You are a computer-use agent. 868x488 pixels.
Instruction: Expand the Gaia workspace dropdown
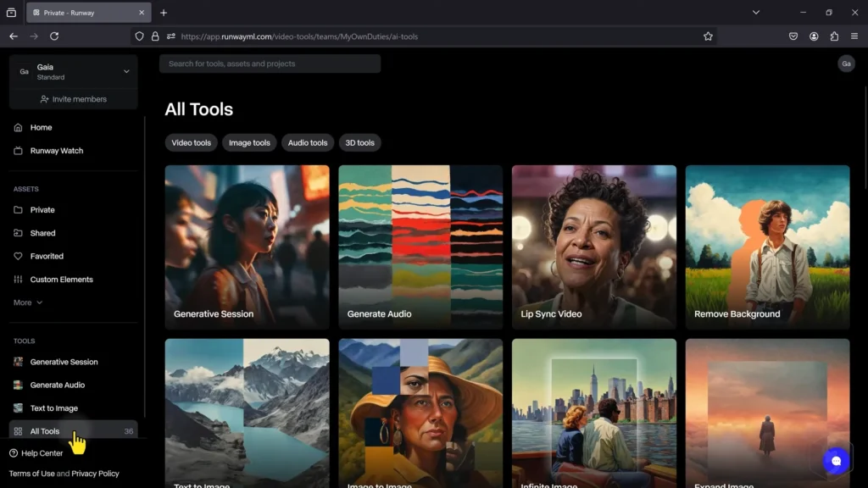(126, 71)
